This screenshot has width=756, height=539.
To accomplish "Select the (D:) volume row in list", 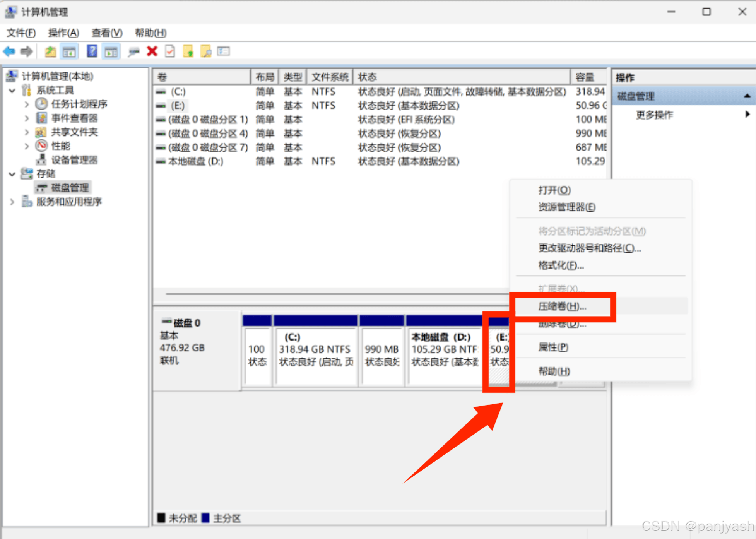I will pos(195,161).
